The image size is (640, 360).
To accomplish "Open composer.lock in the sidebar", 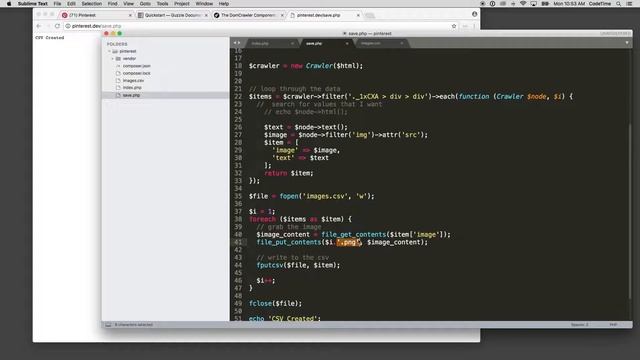I will pyautogui.click(x=136, y=73).
